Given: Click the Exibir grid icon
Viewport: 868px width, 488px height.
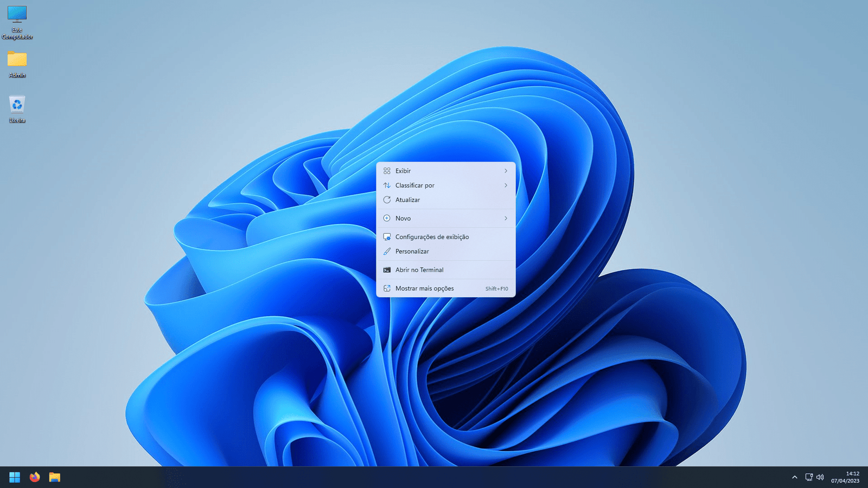Looking at the screenshot, I should (x=387, y=171).
